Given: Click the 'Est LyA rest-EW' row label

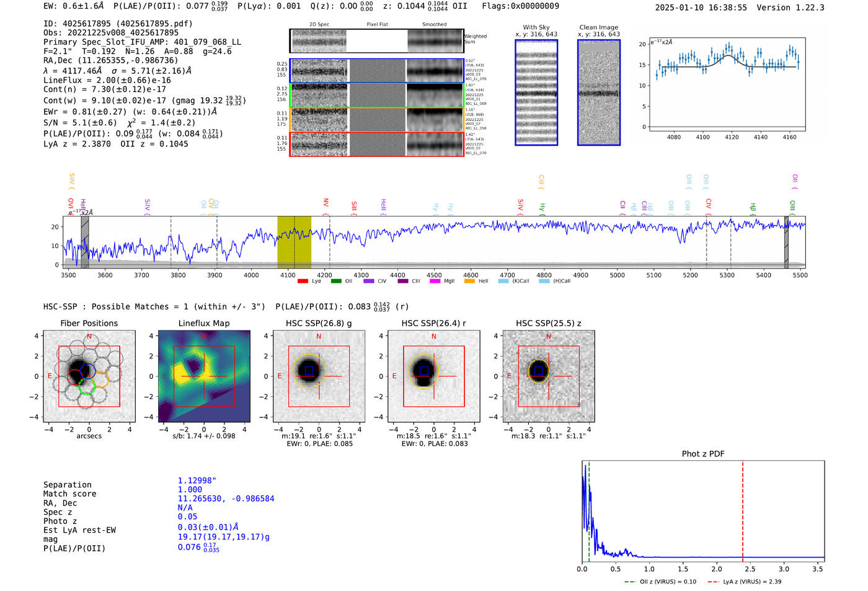Looking at the screenshot, I should (79, 530).
